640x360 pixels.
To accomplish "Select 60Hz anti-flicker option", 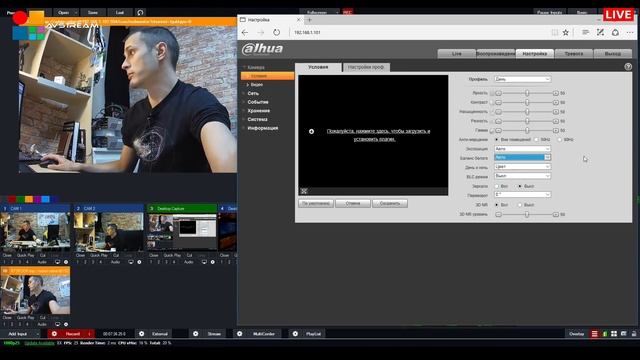I will coord(560,140).
